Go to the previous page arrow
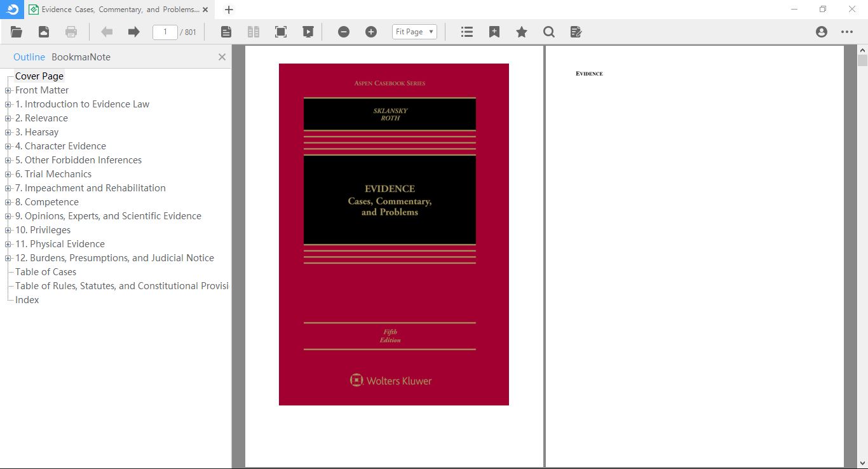 [x=107, y=32]
